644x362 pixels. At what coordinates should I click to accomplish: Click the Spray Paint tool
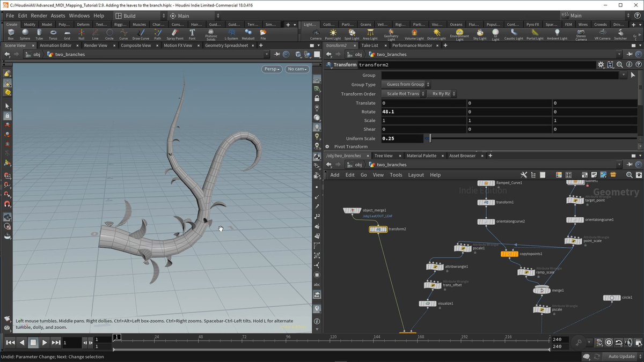click(174, 34)
